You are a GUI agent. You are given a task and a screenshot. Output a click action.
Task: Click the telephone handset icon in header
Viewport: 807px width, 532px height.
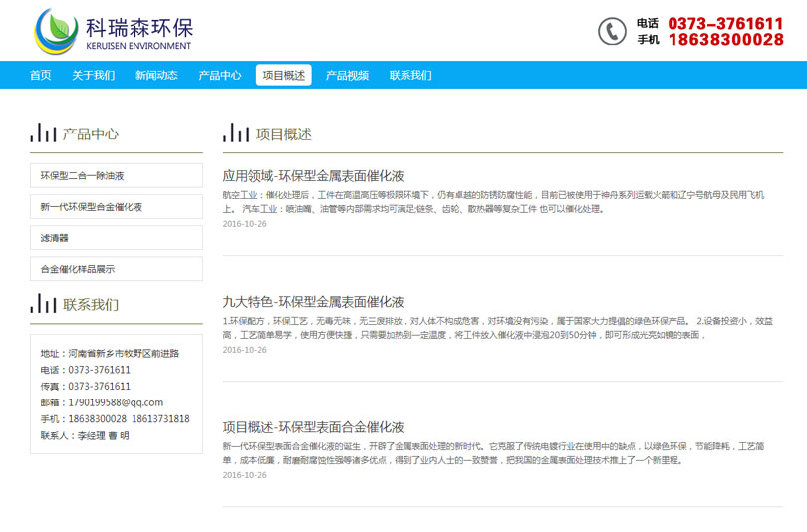tap(612, 31)
